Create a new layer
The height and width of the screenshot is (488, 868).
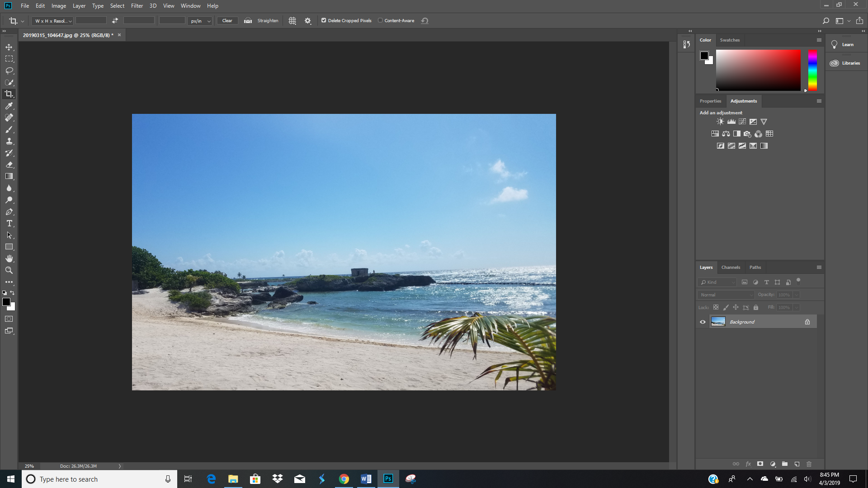coord(797,464)
